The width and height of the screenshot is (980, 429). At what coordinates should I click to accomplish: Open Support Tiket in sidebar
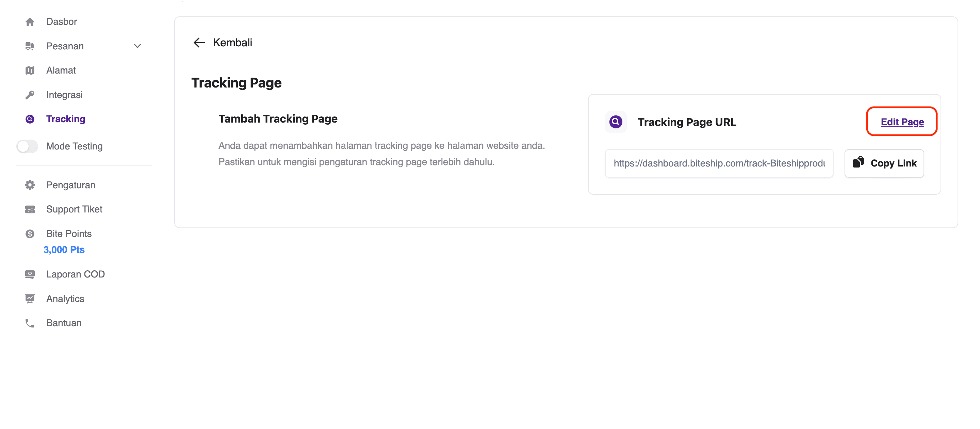click(74, 209)
